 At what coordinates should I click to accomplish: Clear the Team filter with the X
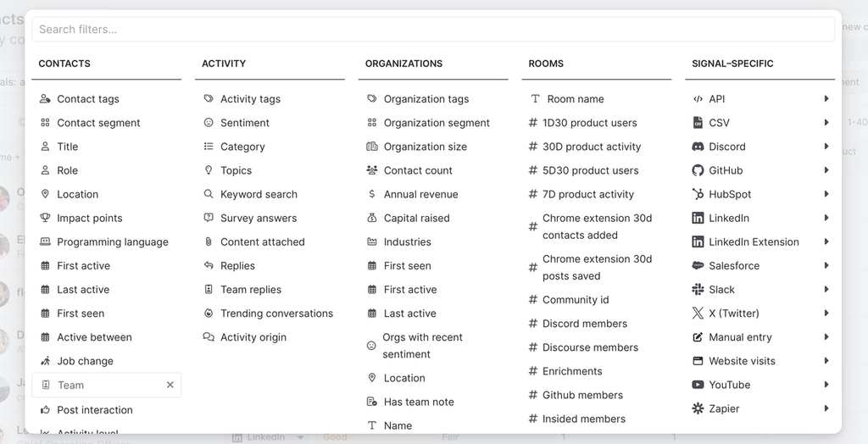170,385
